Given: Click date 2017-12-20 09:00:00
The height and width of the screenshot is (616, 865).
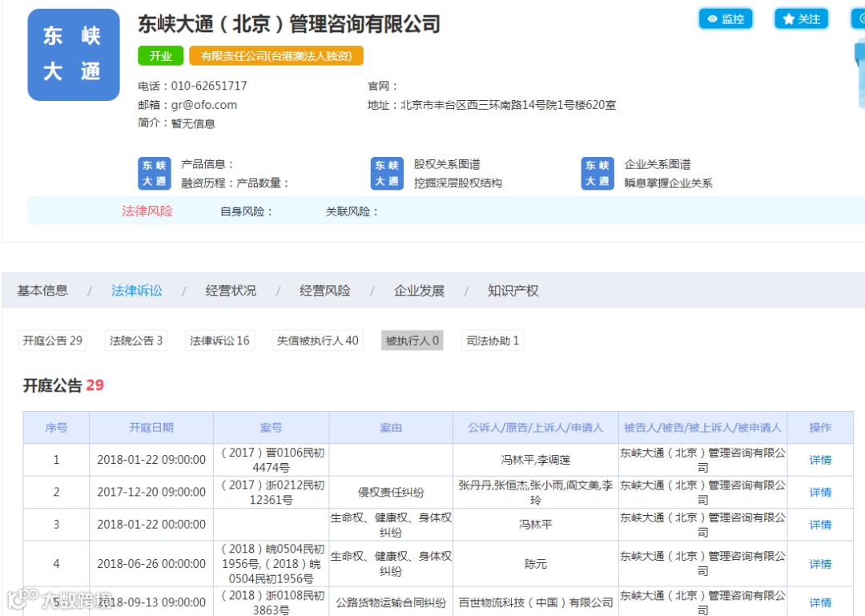Looking at the screenshot, I should click(x=151, y=493).
